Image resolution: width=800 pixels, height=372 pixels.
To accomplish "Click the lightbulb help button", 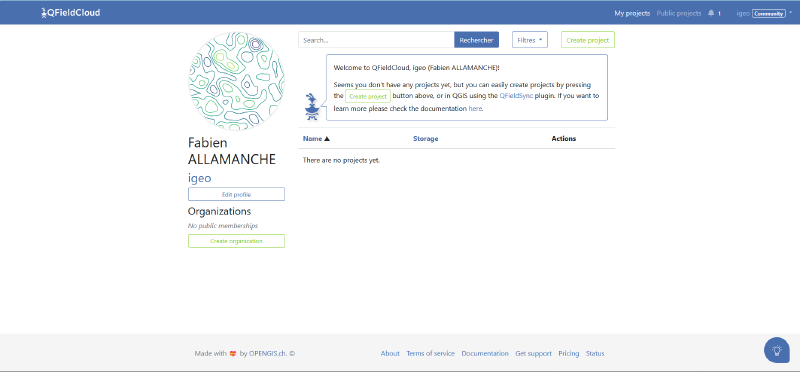I will pyautogui.click(x=777, y=350).
